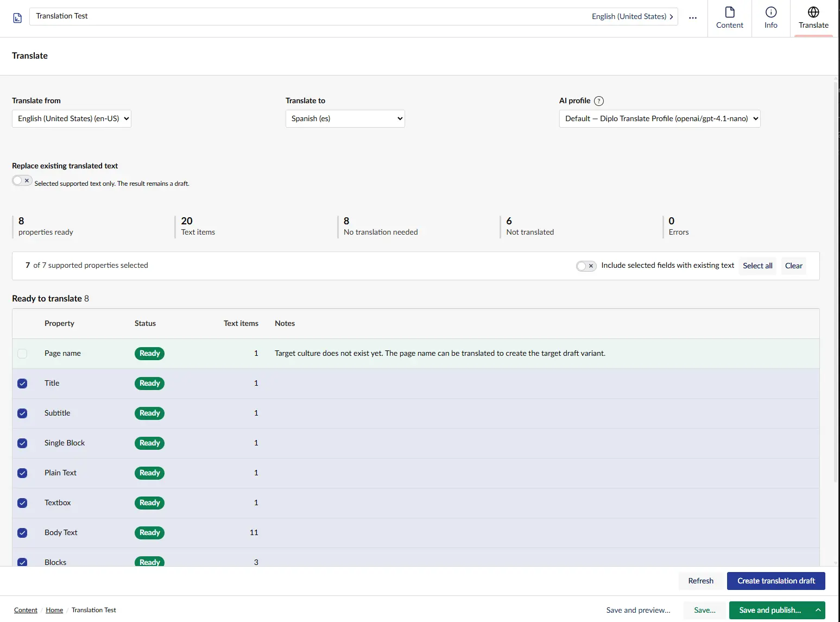Screen dimensions: 840x622
Task: Expand the Save and publish arrow menu
Action: 818,610
